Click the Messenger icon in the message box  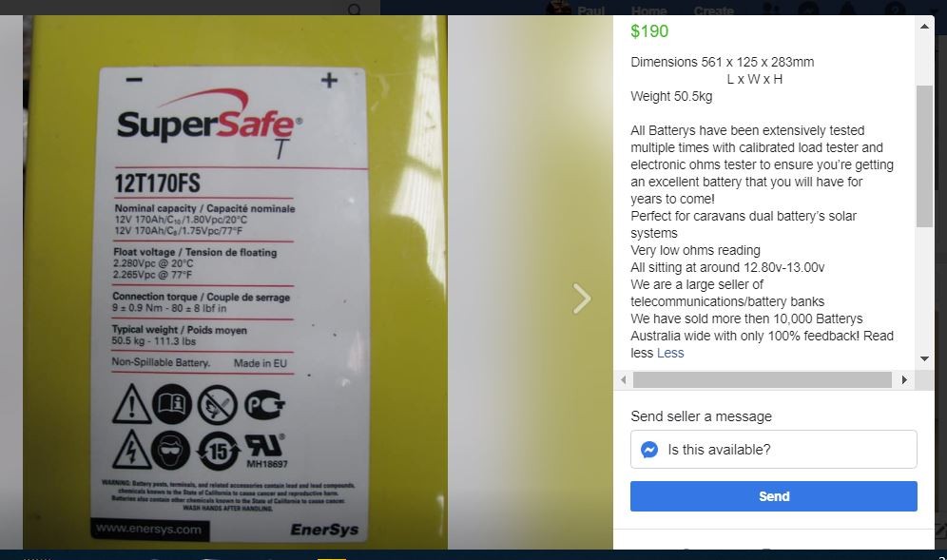[x=649, y=450]
